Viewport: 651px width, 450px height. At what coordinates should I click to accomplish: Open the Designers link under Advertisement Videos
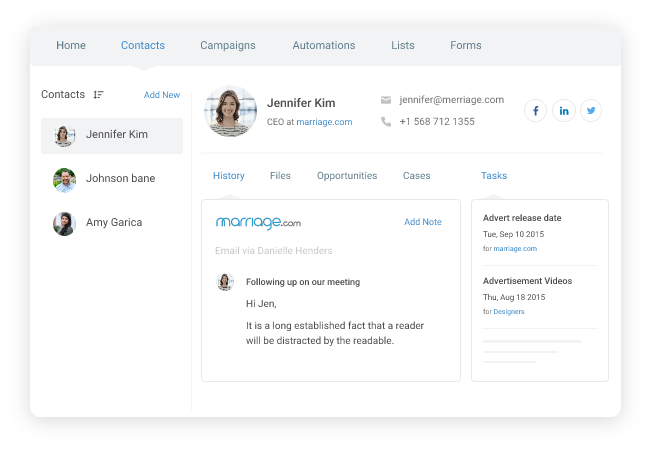pos(508,312)
